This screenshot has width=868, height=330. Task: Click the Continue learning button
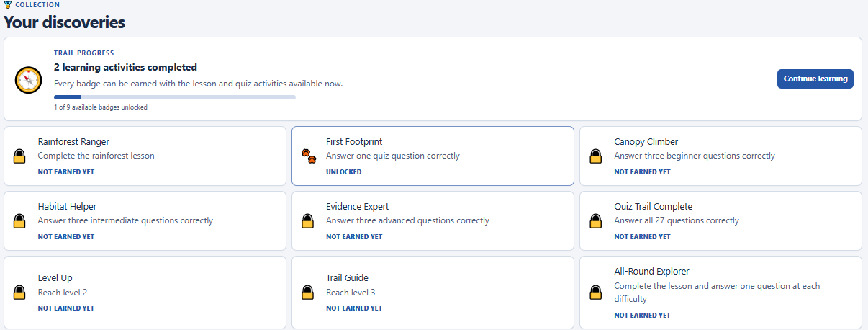coord(815,79)
